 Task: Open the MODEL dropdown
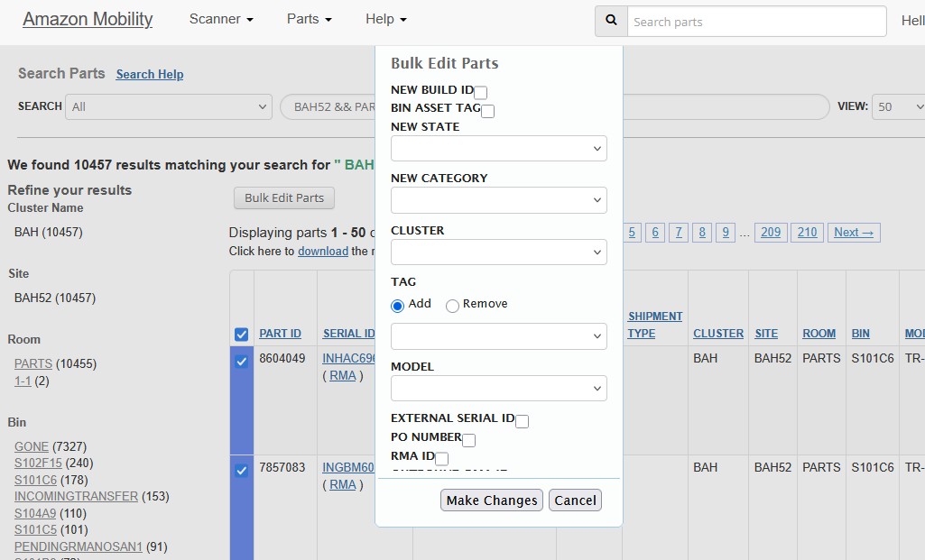[498, 388]
